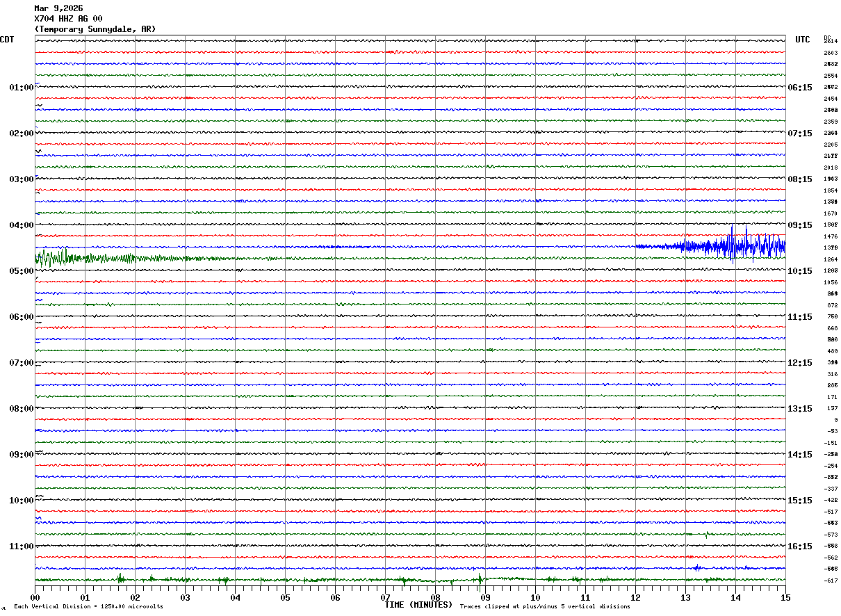Image resolution: width=841 pixels, height=616 pixels.
Task: Click the DC offset value 1476
Action: (x=831, y=236)
